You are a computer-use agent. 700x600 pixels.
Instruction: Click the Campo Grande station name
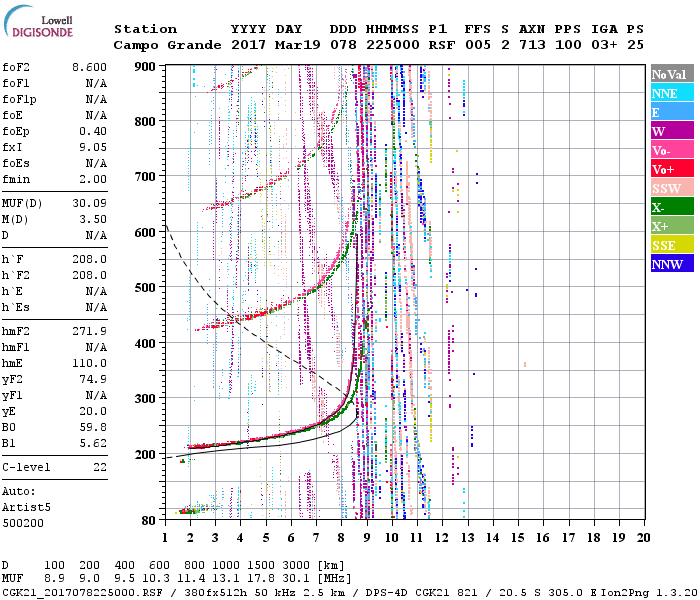[167, 45]
